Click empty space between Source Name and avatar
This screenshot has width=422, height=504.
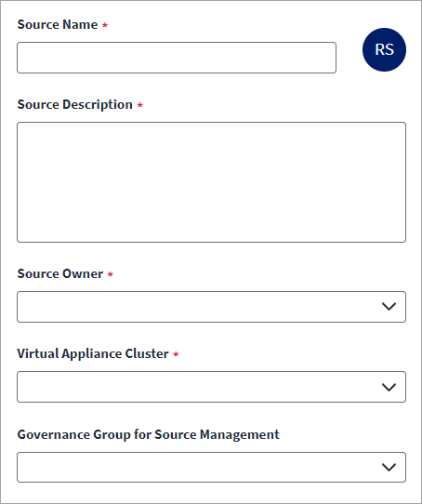(349, 58)
